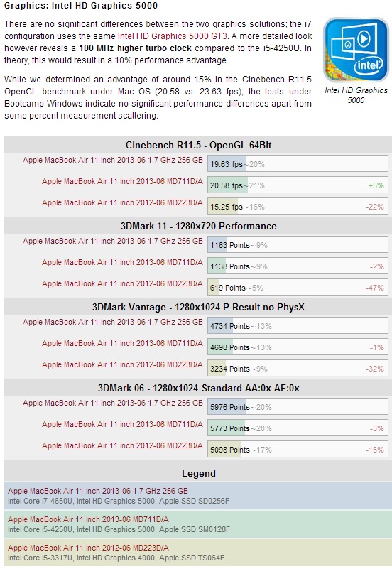Open the 2012-06 MD223D/A link under Cinebench R11.5
This screenshot has width=392, height=569.
122,202
